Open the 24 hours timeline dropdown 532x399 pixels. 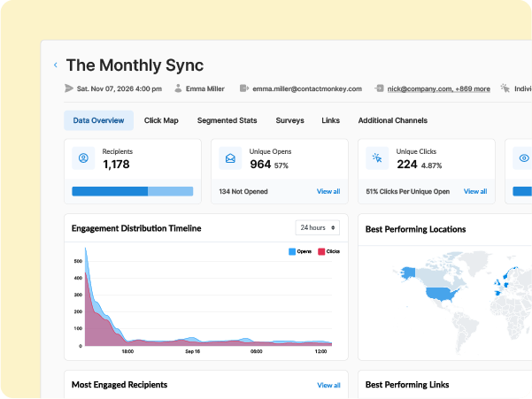tap(317, 227)
